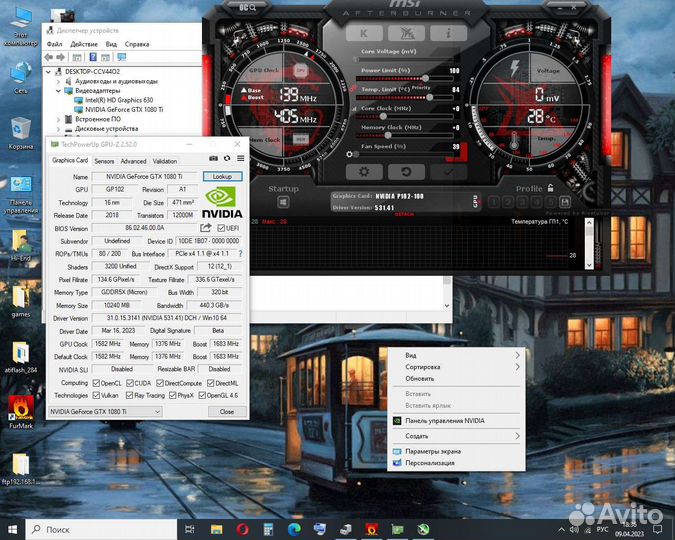Click Обновить in the context menu
This screenshot has height=540, width=675.
coord(456,379)
